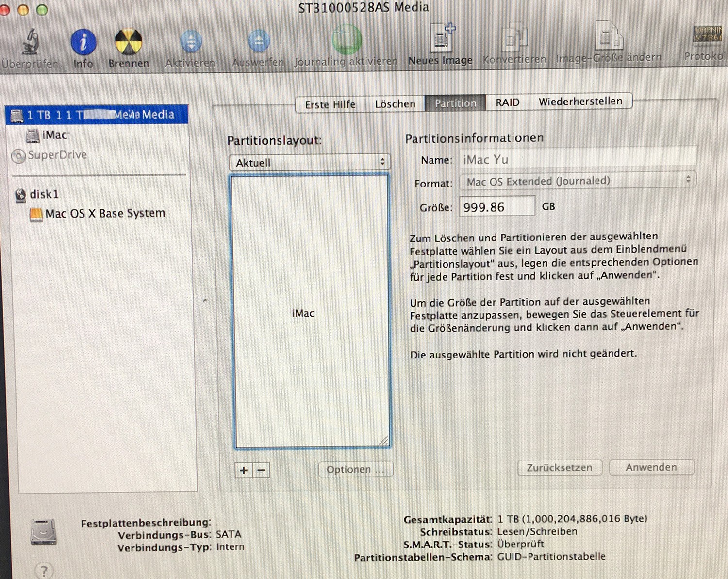Add a partition with plus button
Image resolution: width=728 pixels, height=579 pixels.
[244, 470]
